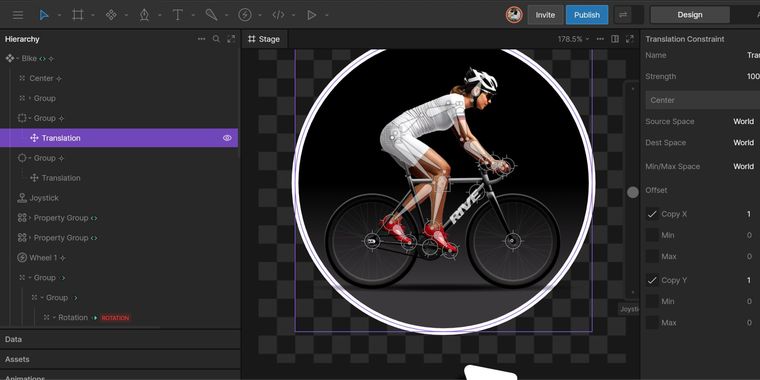
Task: Switch to the Design mode tab
Action: (690, 15)
